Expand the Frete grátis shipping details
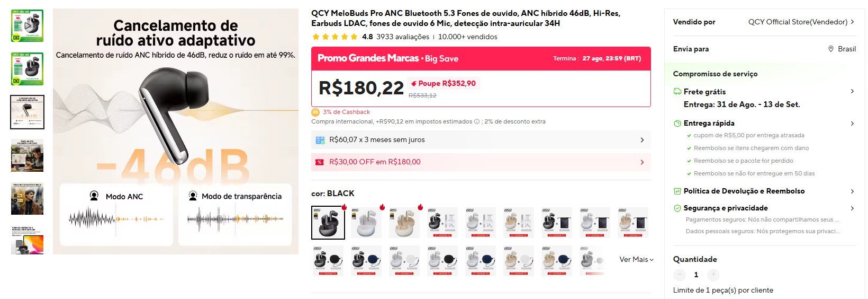This screenshot has width=868, height=299. 852,91
